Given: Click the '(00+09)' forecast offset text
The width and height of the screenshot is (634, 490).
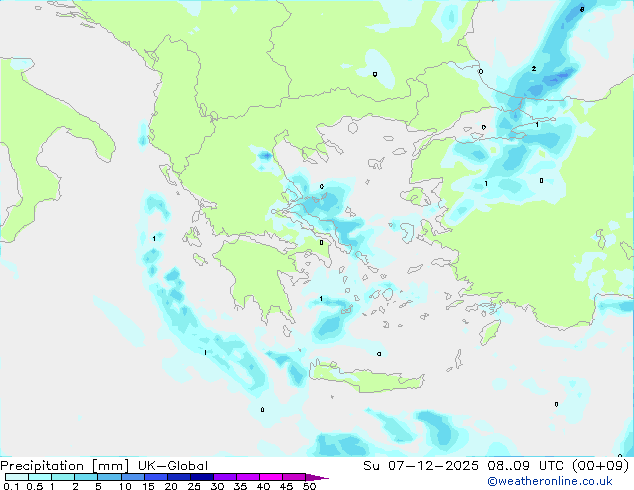Looking at the screenshot, I should point(600,466).
